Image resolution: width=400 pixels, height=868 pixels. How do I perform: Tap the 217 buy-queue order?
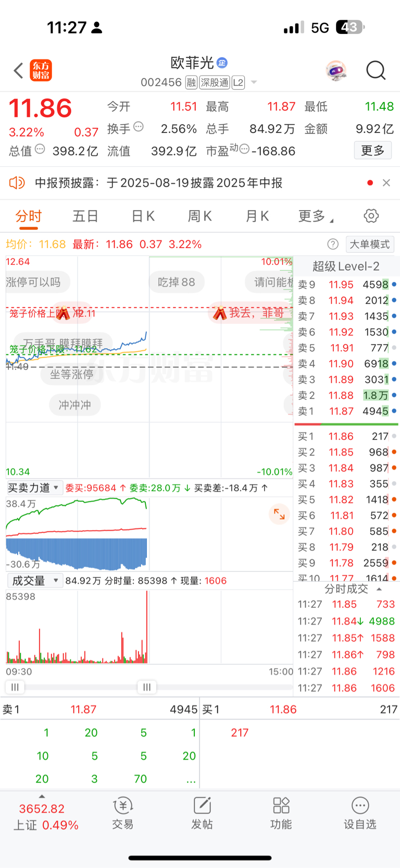click(240, 732)
